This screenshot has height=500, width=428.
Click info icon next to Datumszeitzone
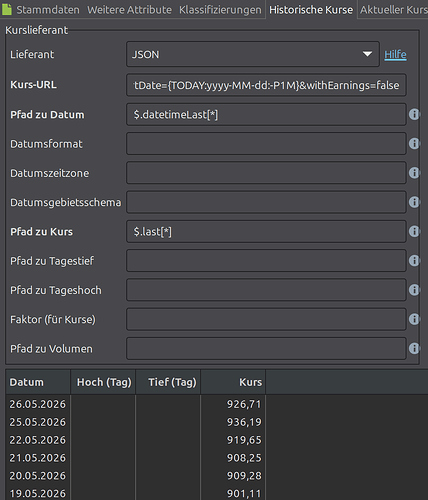[414, 173]
